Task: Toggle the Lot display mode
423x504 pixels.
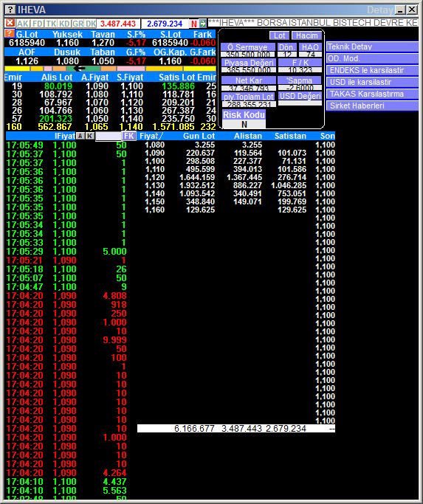Action: (279, 35)
